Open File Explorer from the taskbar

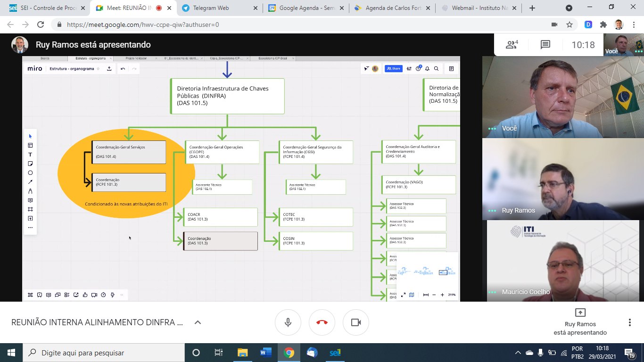pyautogui.click(x=242, y=353)
